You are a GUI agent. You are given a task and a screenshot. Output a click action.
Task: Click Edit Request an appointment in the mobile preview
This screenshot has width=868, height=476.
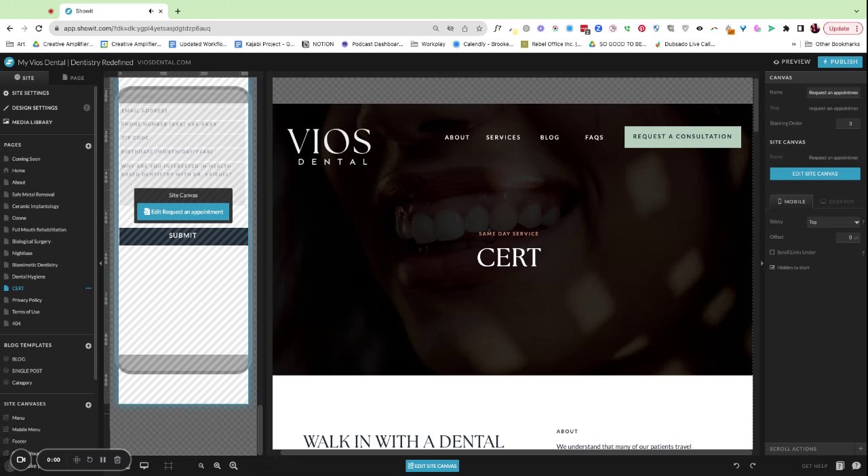(x=183, y=212)
